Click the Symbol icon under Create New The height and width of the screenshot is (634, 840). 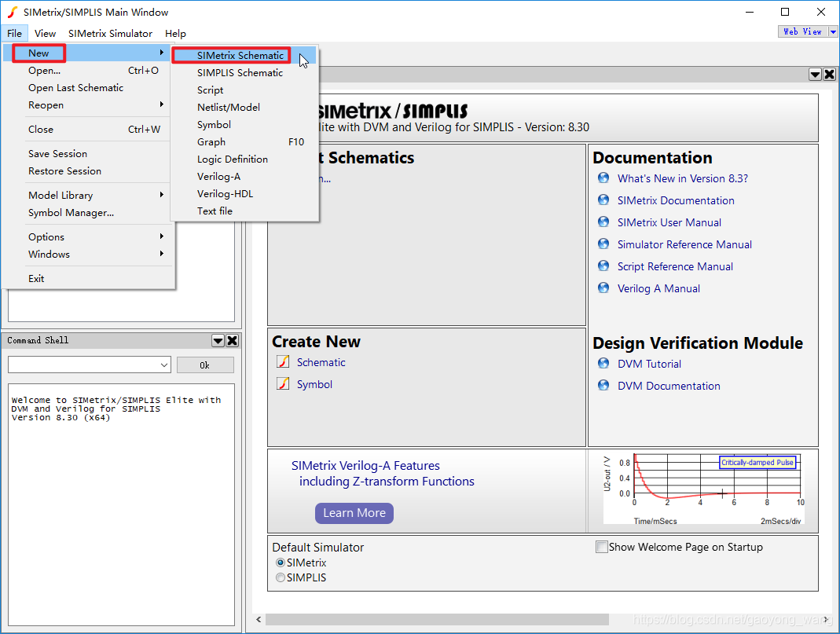pyautogui.click(x=283, y=383)
